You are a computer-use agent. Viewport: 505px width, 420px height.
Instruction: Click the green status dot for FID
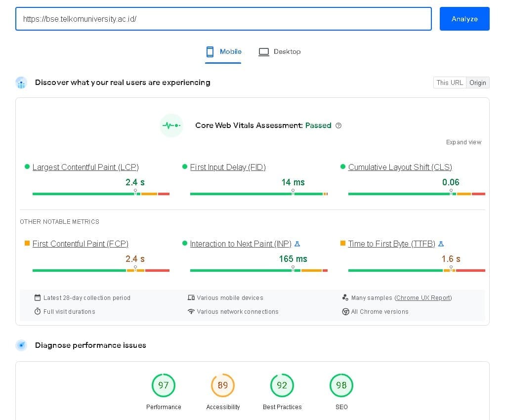pos(184,167)
